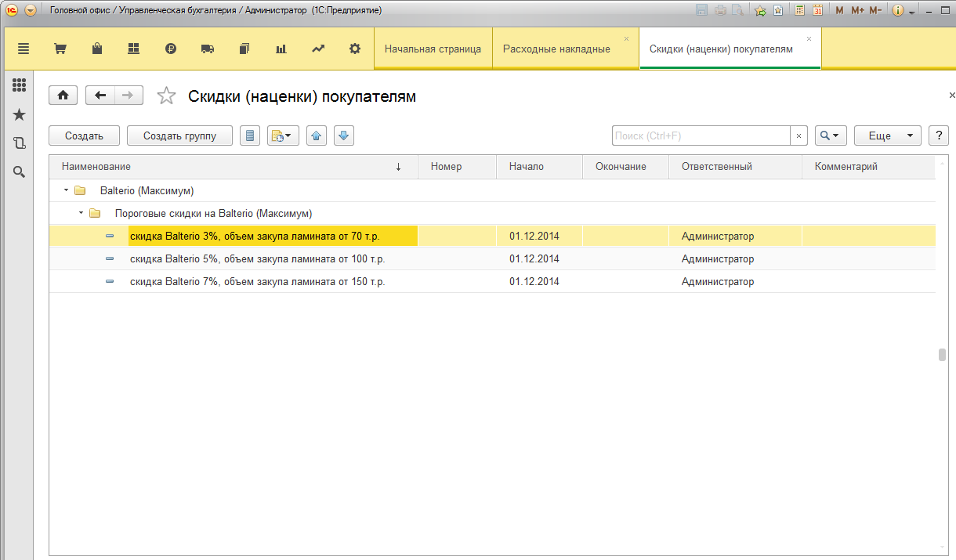Open calculator icon in title bar
This screenshot has height=560, width=956.
pyautogui.click(x=799, y=10)
